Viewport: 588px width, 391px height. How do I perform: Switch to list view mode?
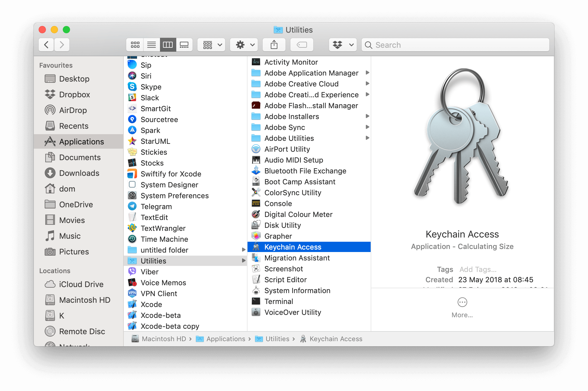151,44
